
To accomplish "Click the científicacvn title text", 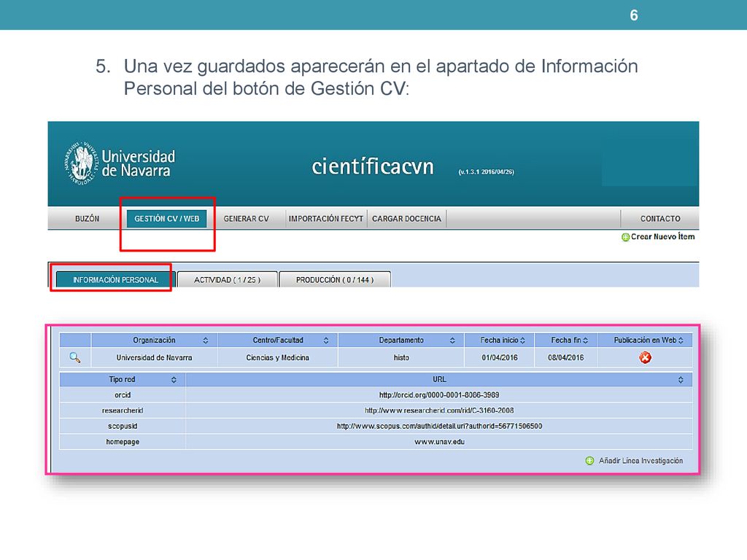I will click(373, 167).
